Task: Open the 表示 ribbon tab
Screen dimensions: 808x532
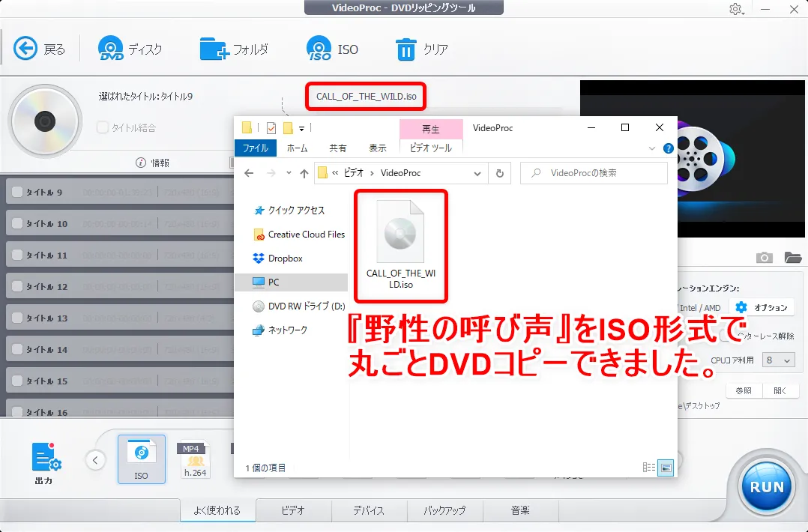Action: [x=377, y=148]
